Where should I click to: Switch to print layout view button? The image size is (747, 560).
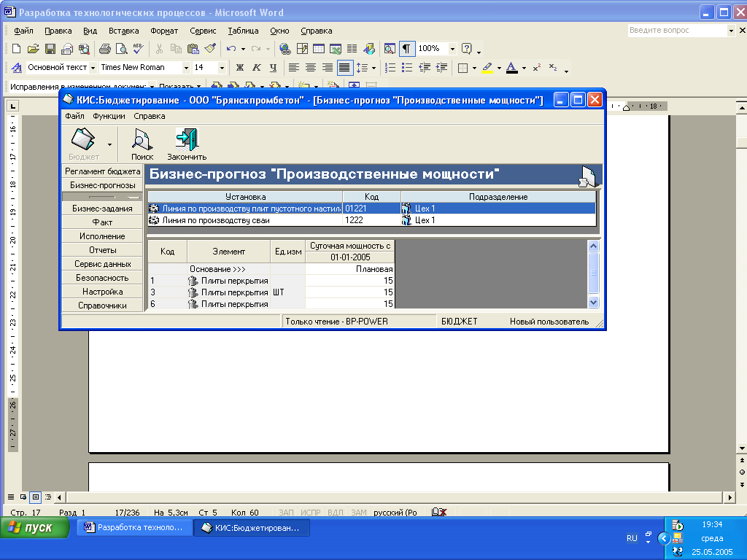(x=36, y=497)
